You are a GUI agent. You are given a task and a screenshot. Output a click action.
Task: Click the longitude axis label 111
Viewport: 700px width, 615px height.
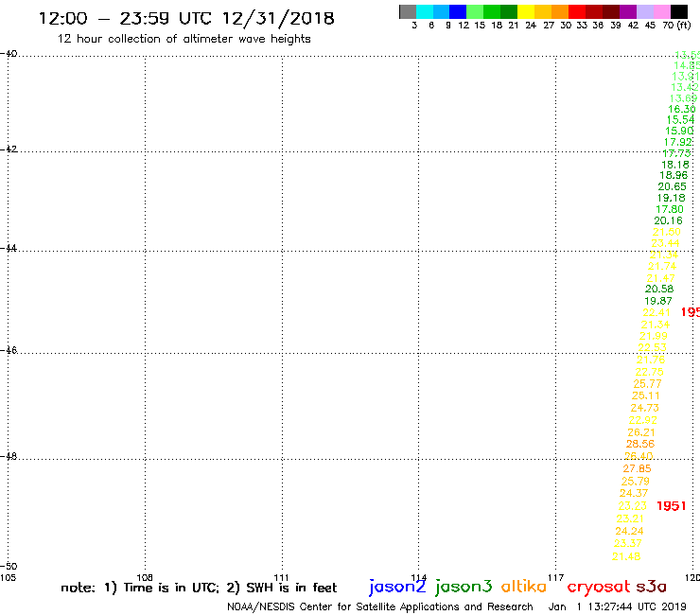click(x=282, y=578)
